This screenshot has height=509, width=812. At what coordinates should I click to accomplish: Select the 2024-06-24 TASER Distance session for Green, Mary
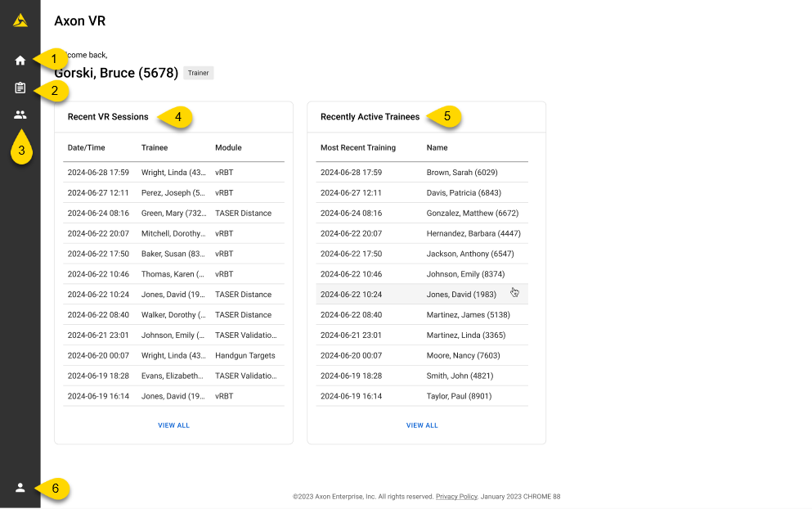(173, 214)
